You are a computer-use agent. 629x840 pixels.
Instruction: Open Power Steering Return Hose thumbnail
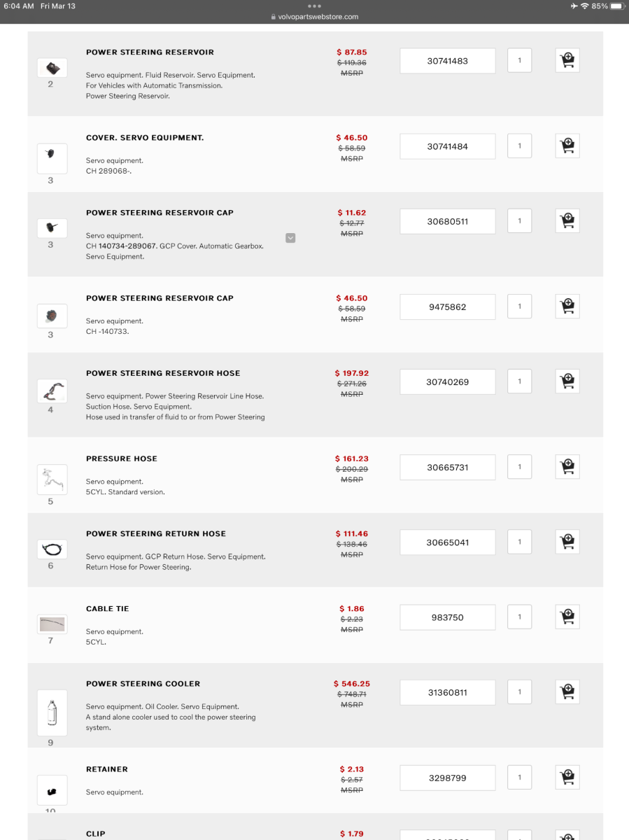(x=51, y=550)
